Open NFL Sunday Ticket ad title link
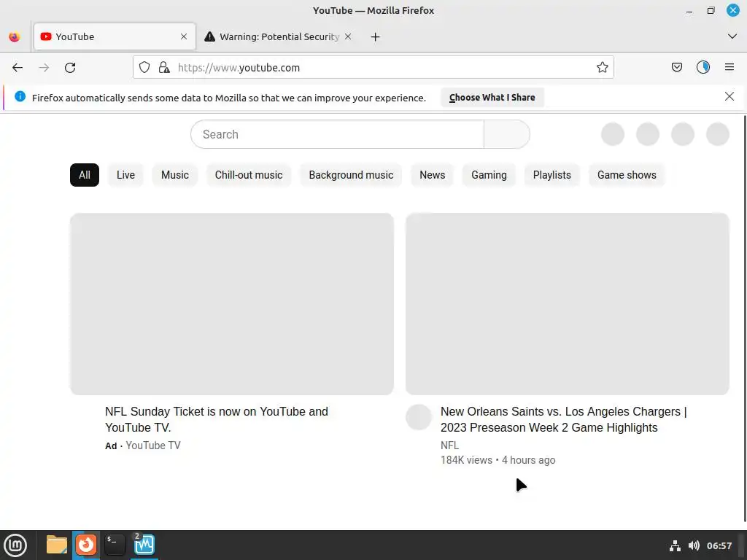 [x=217, y=419]
